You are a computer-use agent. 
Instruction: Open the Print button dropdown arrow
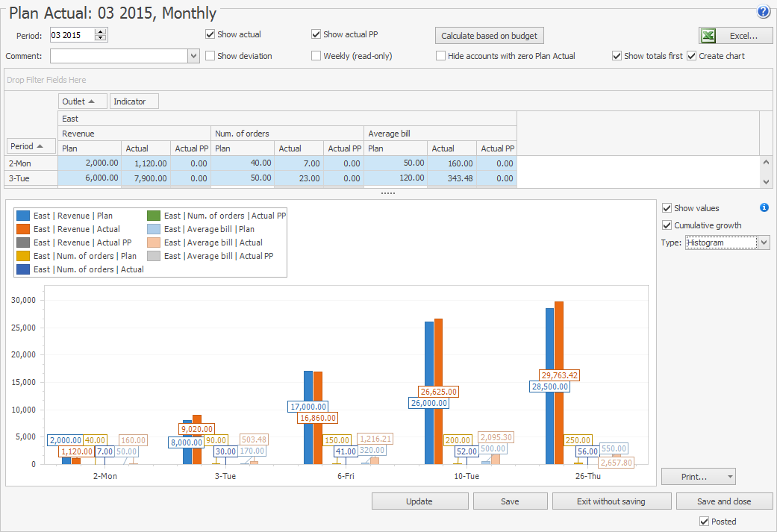(730, 477)
